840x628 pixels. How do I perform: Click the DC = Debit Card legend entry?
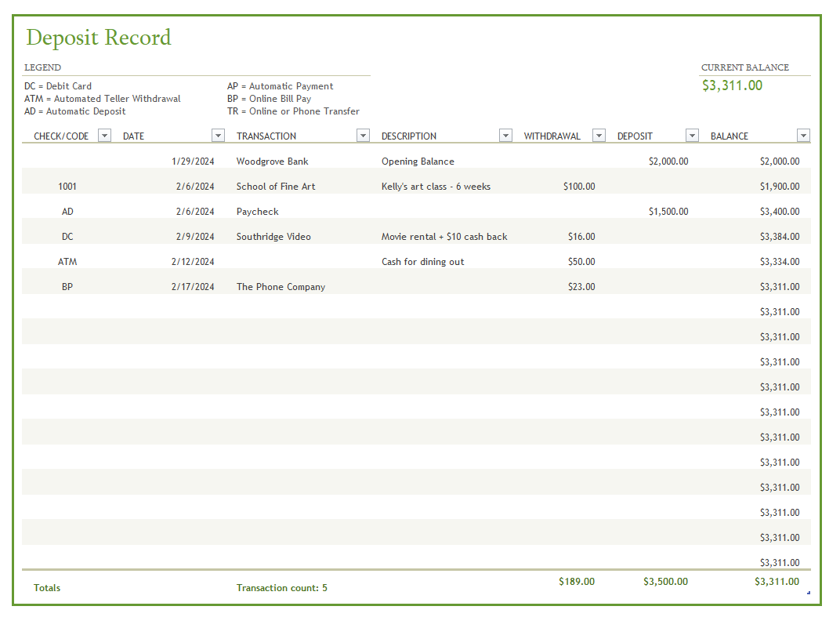58,86
